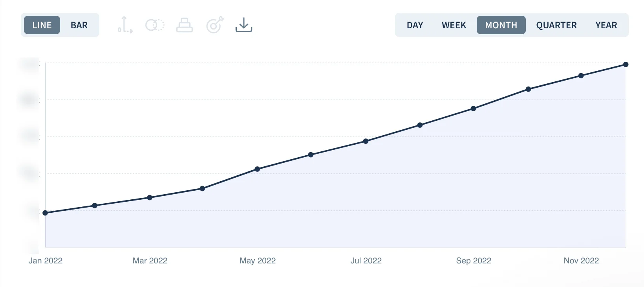Screen dimensions: 644x287
Task: Group the chart by YEAR
Action: click(x=606, y=25)
